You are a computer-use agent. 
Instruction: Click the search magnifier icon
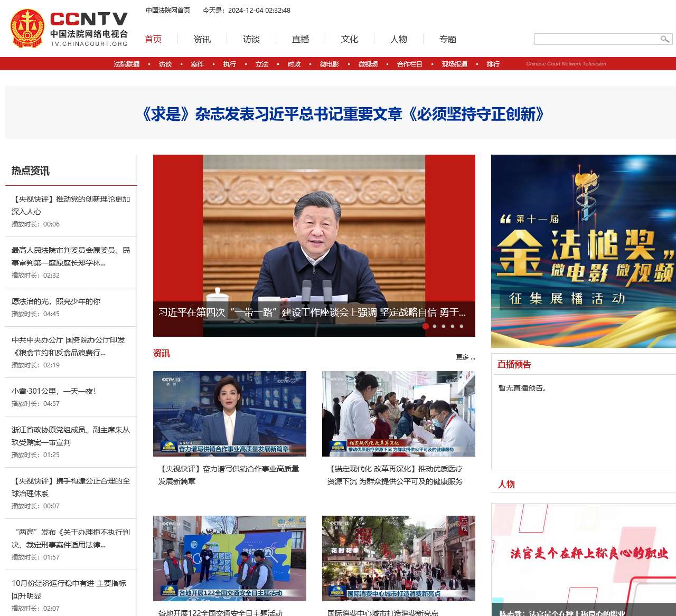(665, 39)
